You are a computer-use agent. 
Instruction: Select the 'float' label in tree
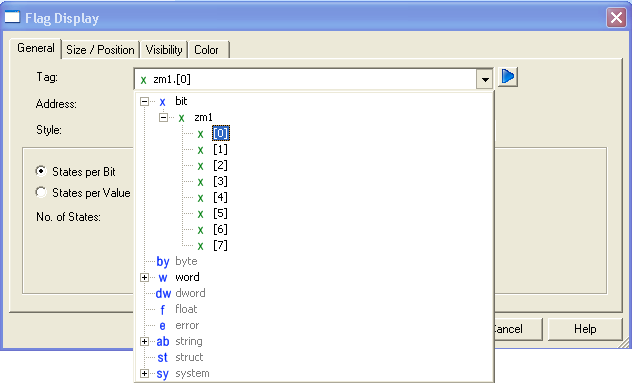tap(186, 309)
